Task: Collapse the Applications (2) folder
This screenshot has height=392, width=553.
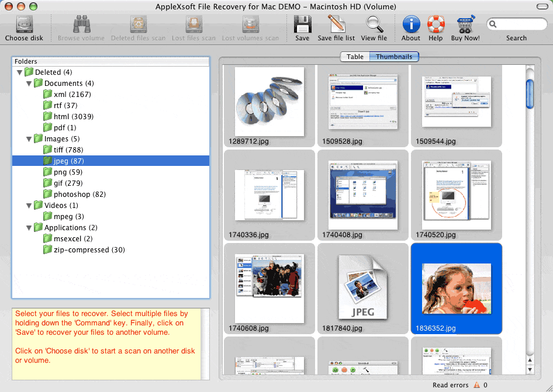Action: [29, 228]
